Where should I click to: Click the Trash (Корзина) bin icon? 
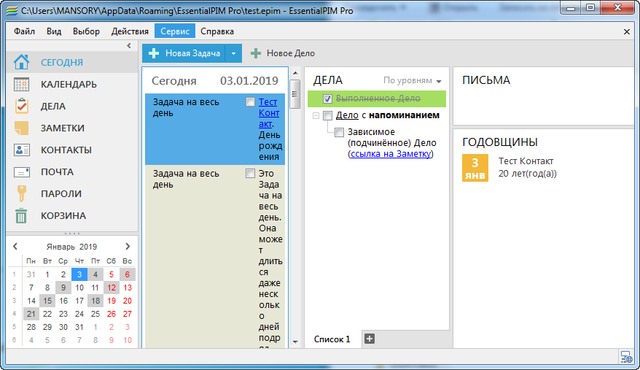(x=21, y=215)
